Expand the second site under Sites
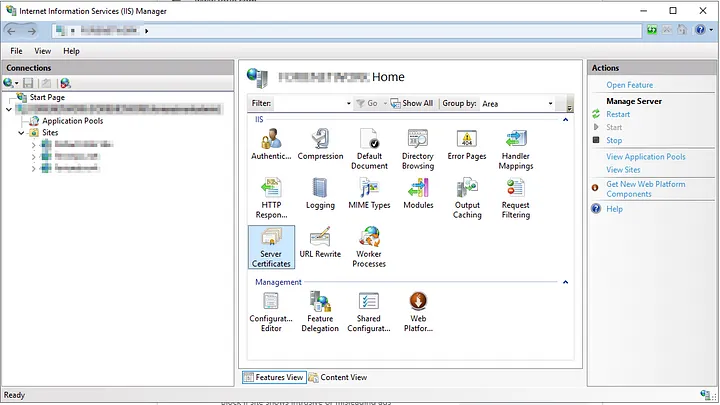Viewport: 720px width, 405px height. [34, 157]
